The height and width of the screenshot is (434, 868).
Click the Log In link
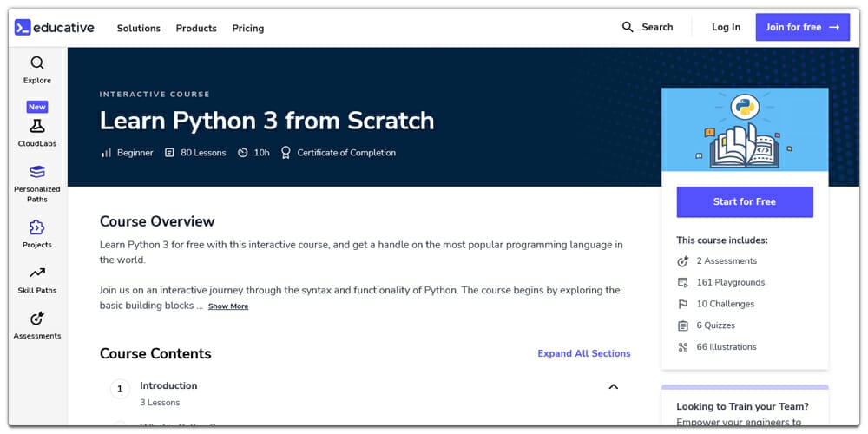(x=726, y=27)
